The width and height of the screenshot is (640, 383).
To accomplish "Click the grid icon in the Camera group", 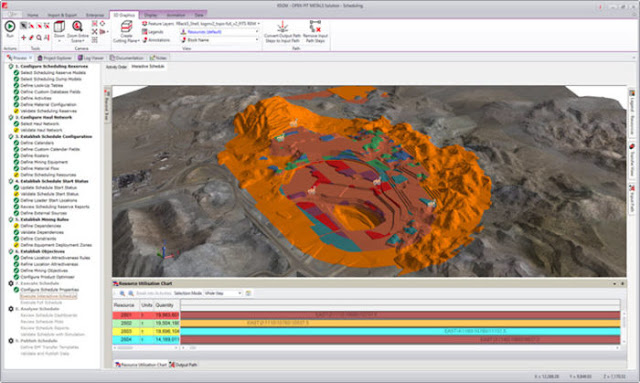I will [x=95, y=40].
